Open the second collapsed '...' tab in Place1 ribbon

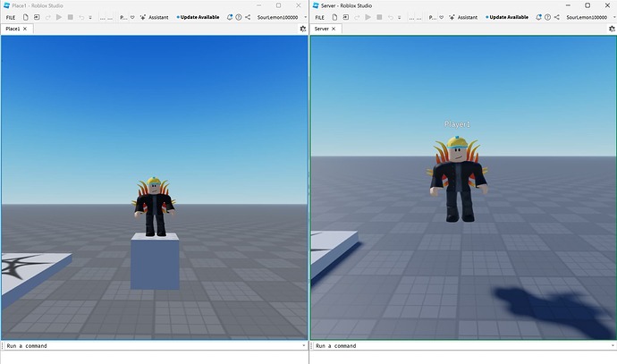pos(110,18)
